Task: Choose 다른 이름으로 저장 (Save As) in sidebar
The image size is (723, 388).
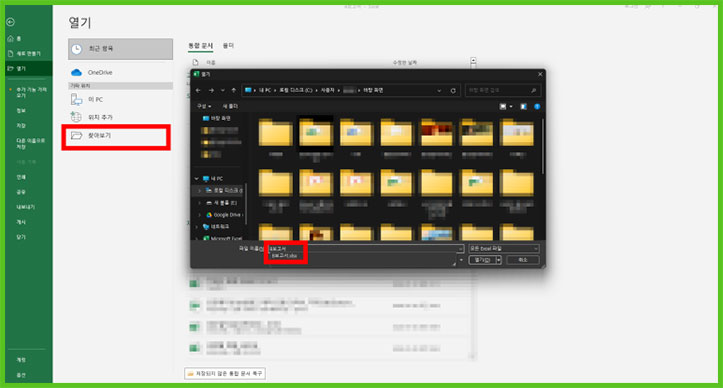Action: click(x=30, y=143)
